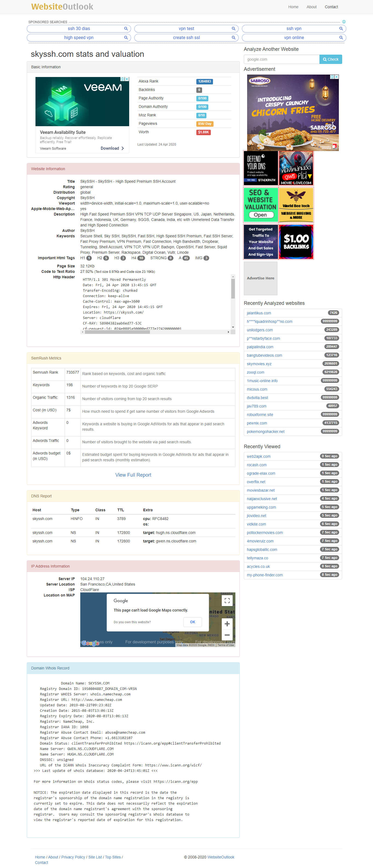Click the Check button
This screenshot has height=868, width=373.
pyautogui.click(x=331, y=59)
